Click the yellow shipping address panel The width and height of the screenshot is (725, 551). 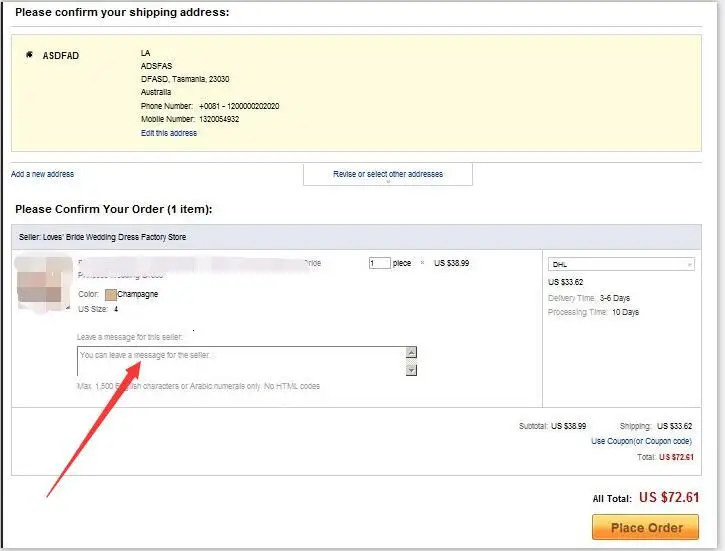pos(356,93)
